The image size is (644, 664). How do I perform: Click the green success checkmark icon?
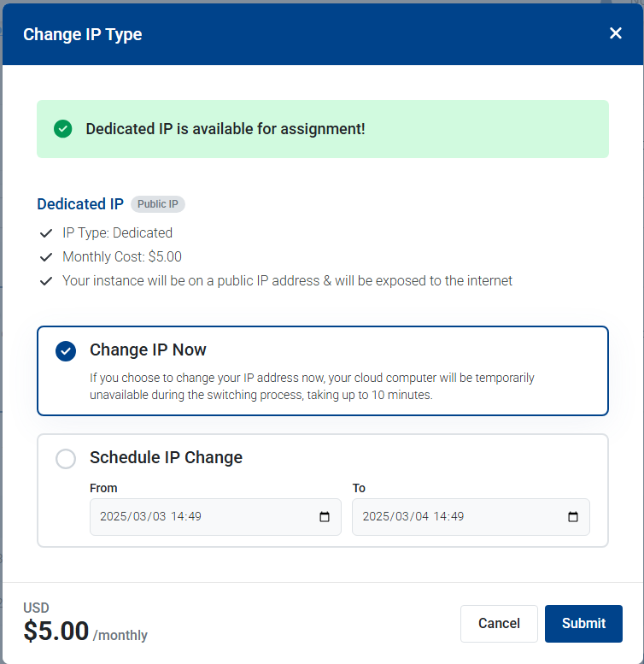tap(62, 129)
